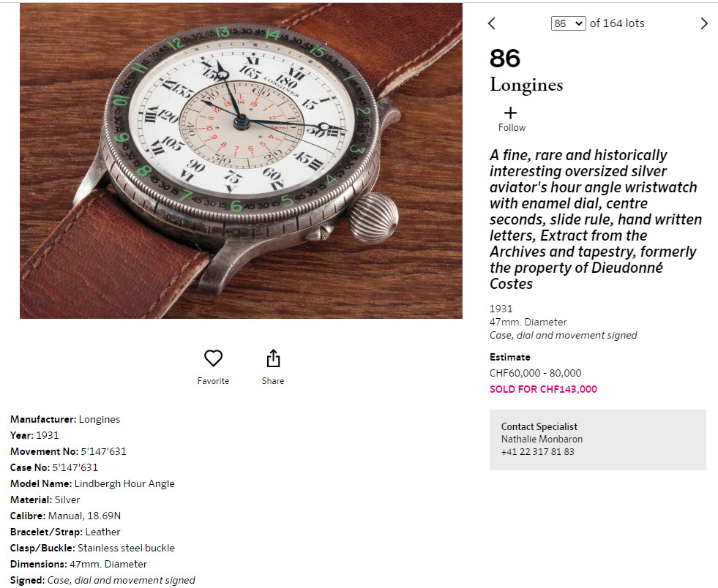Click the Model Name Lindbergh Hour Angle line
The width and height of the screenshot is (718, 588).
(x=92, y=483)
